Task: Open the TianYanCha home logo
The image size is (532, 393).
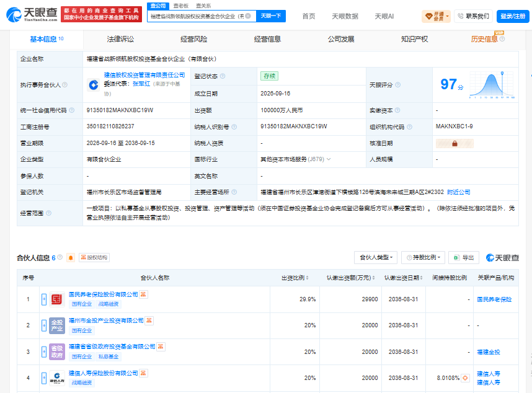Action: pyautogui.click(x=32, y=15)
